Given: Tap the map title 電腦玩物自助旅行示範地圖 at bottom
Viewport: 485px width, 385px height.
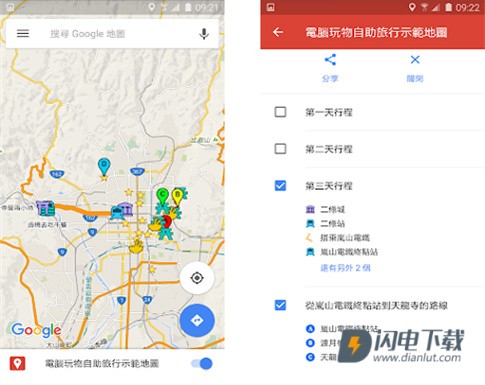Looking at the screenshot, I should (x=102, y=363).
